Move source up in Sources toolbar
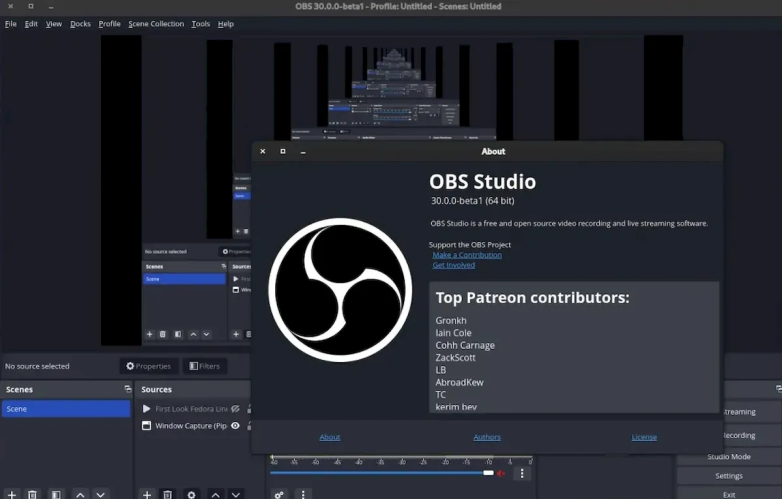The width and height of the screenshot is (782, 499). pyautogui.click(x=215, y=495)
